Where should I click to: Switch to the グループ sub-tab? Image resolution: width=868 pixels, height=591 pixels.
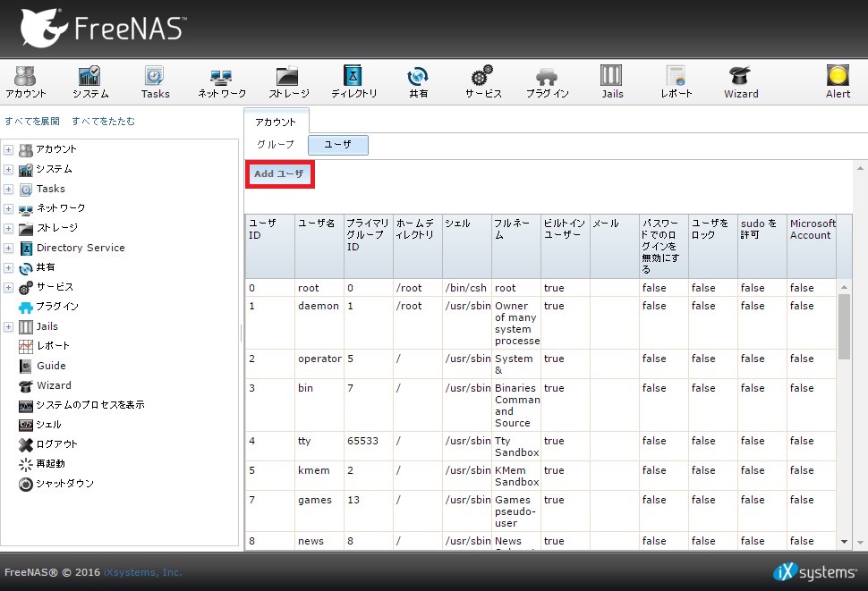275,145
